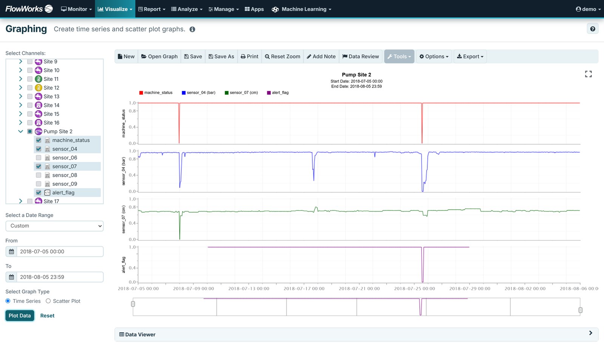604x364 pixels.
Task: Click the info icon beside Graphing description
Action: click(192, 29)
